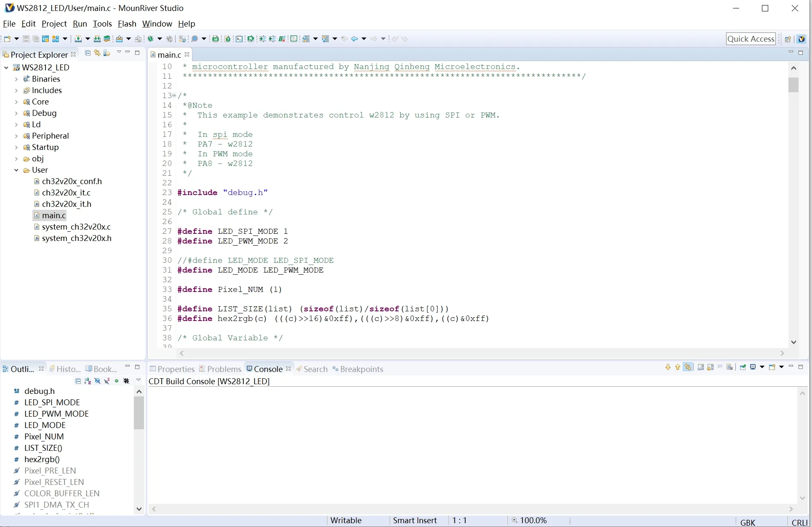The height and width of the screenshot is (527, 812).
Task: Open the Display Selected Console dropdown arrow
Action: (x=762, y=367)
